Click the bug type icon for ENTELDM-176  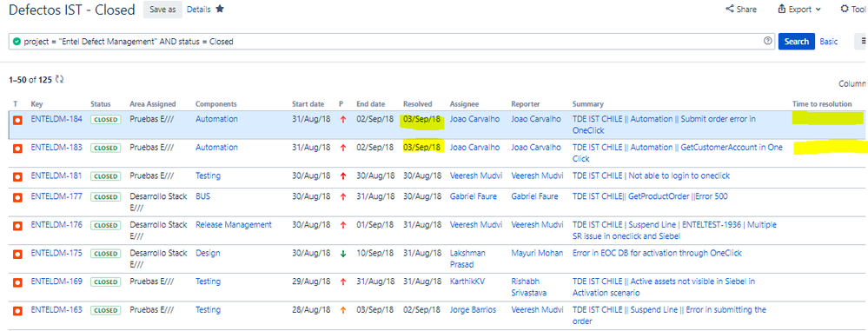pos(17,225)
